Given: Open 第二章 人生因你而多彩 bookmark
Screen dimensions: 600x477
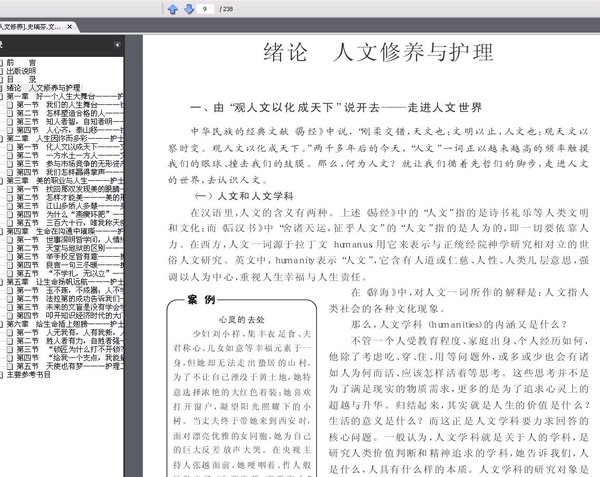Looking at the screenshot, I should click(65, 138).
